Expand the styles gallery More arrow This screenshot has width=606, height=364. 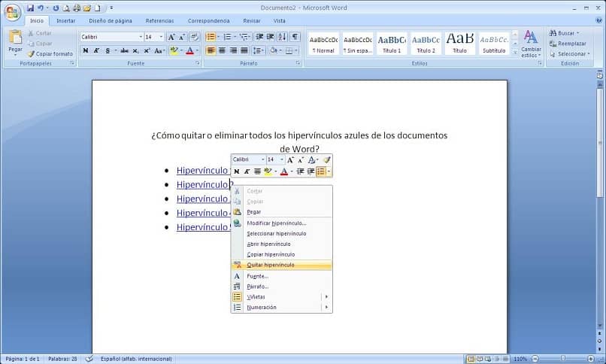pyautogui.click(x=514, y=51)
